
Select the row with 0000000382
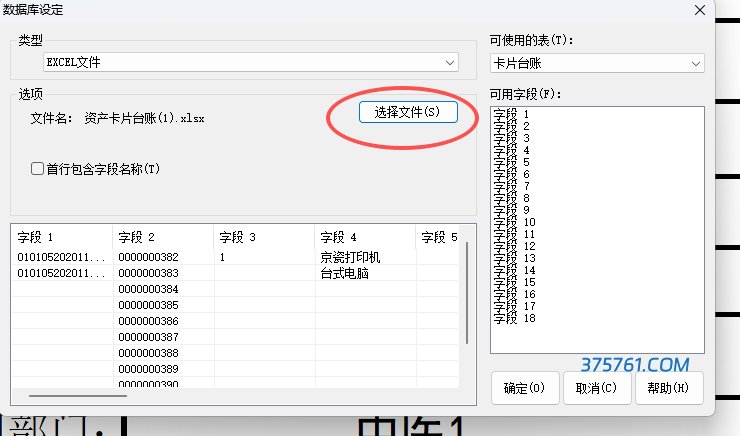(x=148, y=257)
